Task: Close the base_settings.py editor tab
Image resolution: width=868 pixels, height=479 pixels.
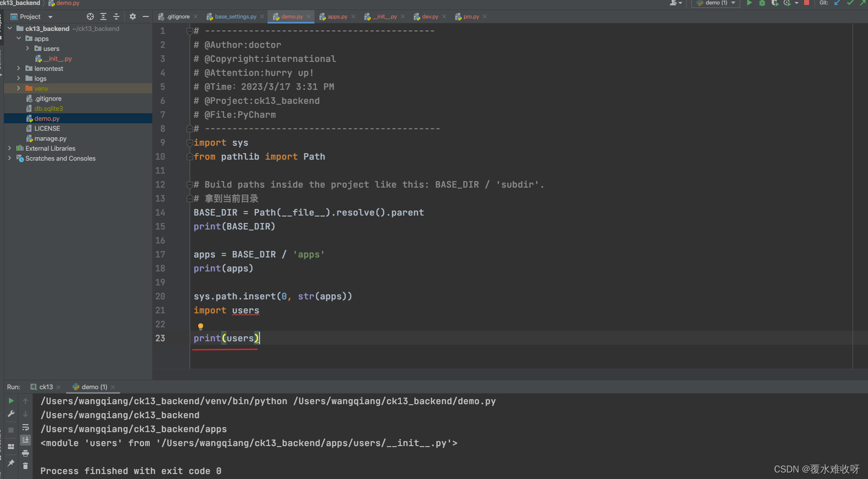Action: (262, 16)
